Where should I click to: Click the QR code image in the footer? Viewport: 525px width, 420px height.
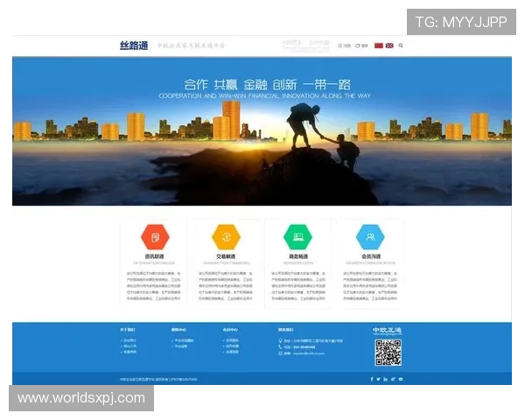388,352
